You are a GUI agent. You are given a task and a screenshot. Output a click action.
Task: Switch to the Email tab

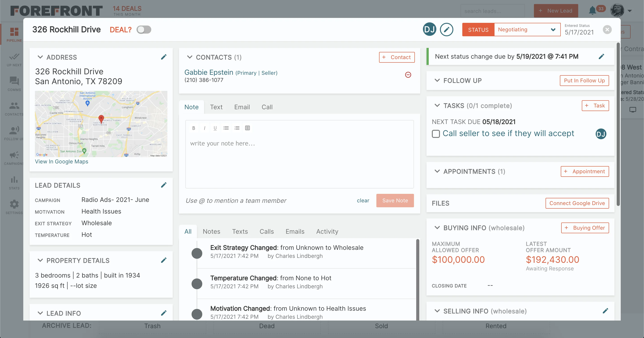(x=242, y=107)
